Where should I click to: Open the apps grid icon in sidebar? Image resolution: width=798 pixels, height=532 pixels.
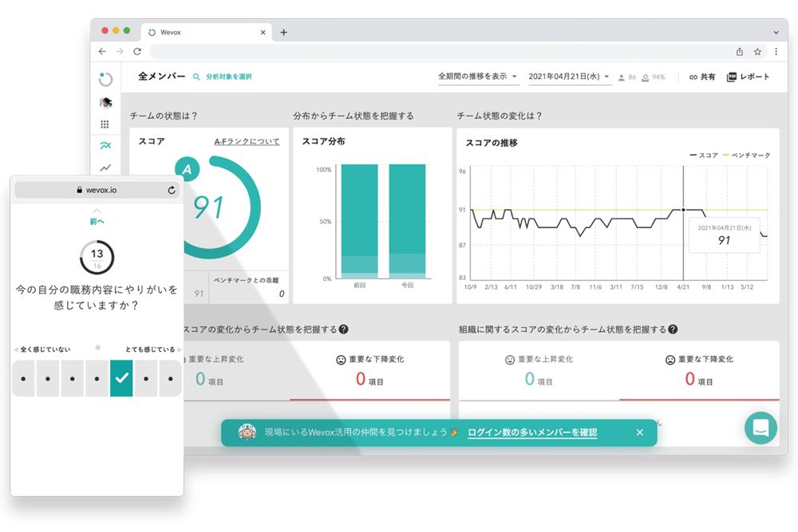point(105,124)
